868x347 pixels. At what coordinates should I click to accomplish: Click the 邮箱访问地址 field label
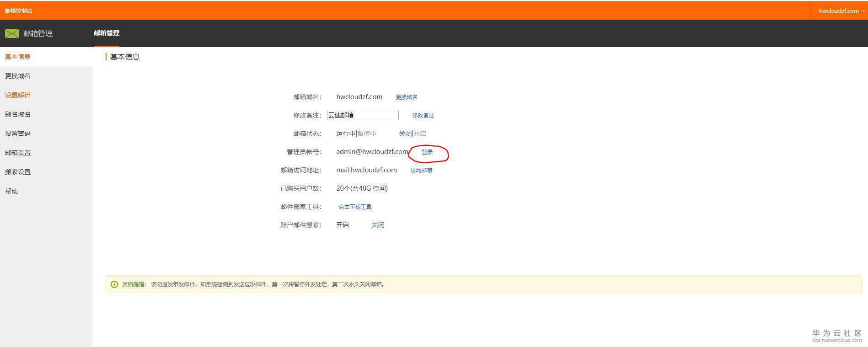pyautogui.click(x=301, y=170)
